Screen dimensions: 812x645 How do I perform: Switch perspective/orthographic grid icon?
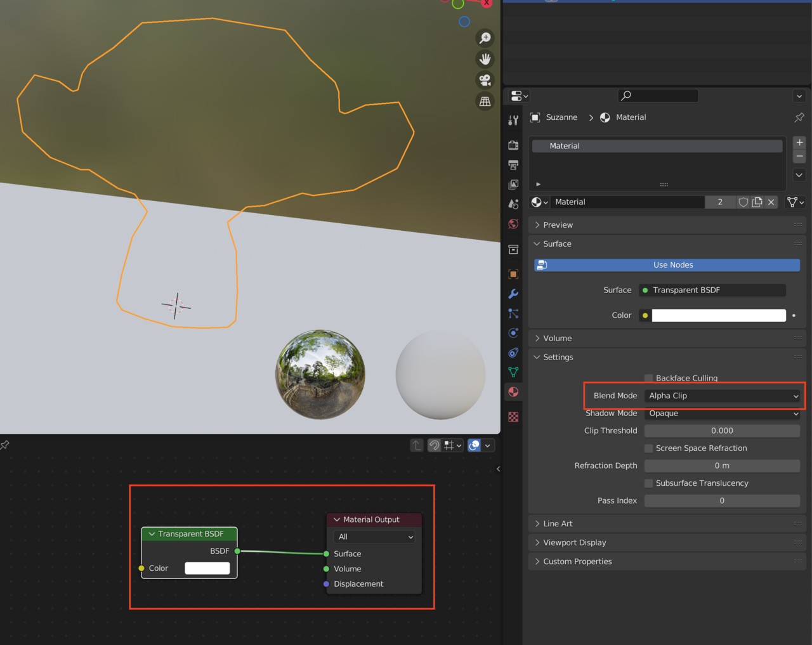click(x=485, y=101)
